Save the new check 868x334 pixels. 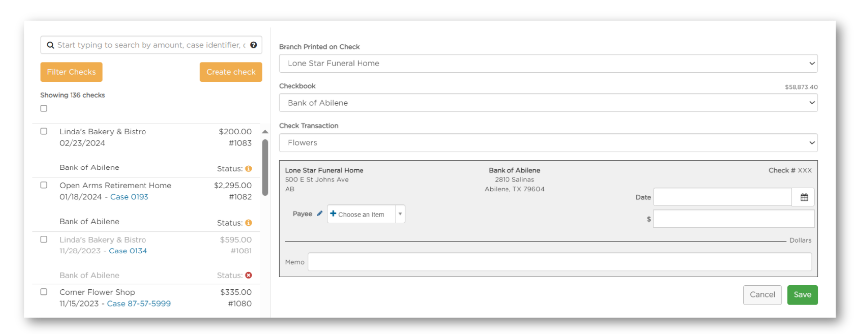coord(802,294)
